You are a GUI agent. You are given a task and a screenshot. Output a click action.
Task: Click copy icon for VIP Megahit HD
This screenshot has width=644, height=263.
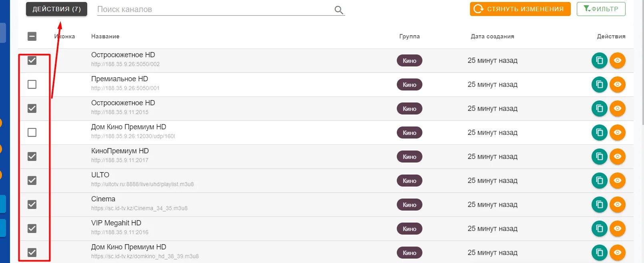599,229
